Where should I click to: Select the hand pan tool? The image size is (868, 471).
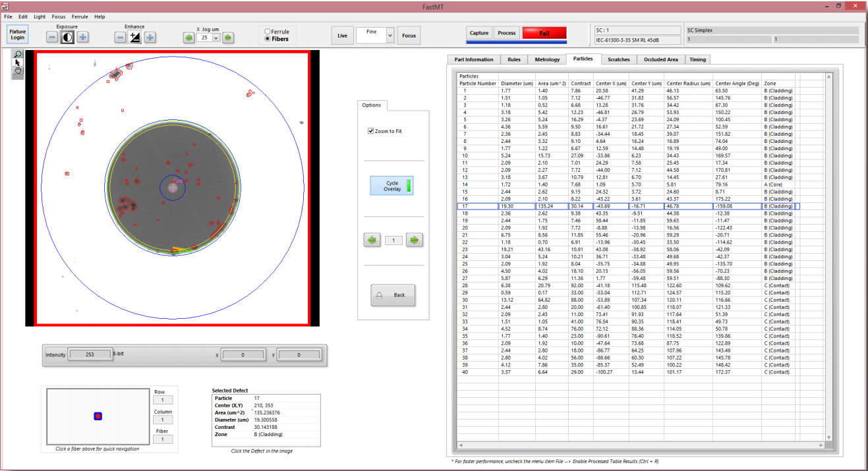pos(16,70)
